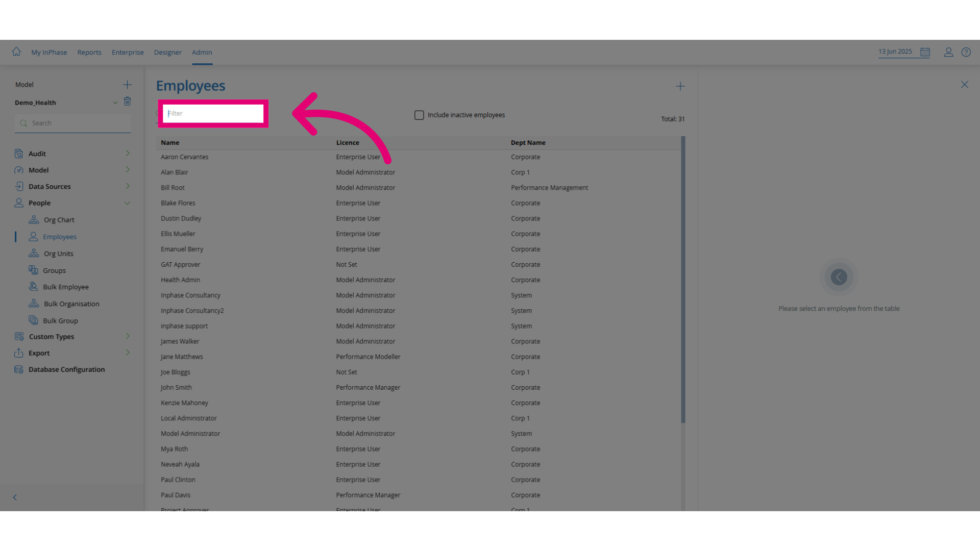Open the Demo_Health model dropdown

pos(115,103)
